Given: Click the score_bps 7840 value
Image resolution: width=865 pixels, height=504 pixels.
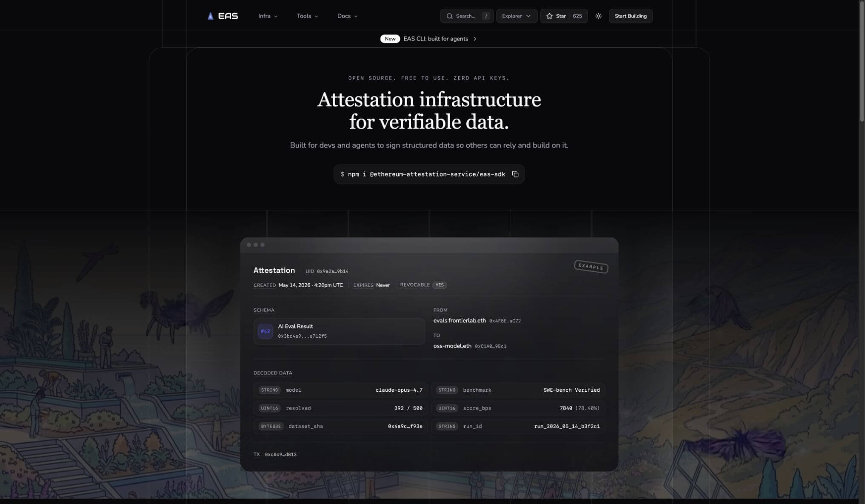Looking at the screenshot, I should click(566, 408).
